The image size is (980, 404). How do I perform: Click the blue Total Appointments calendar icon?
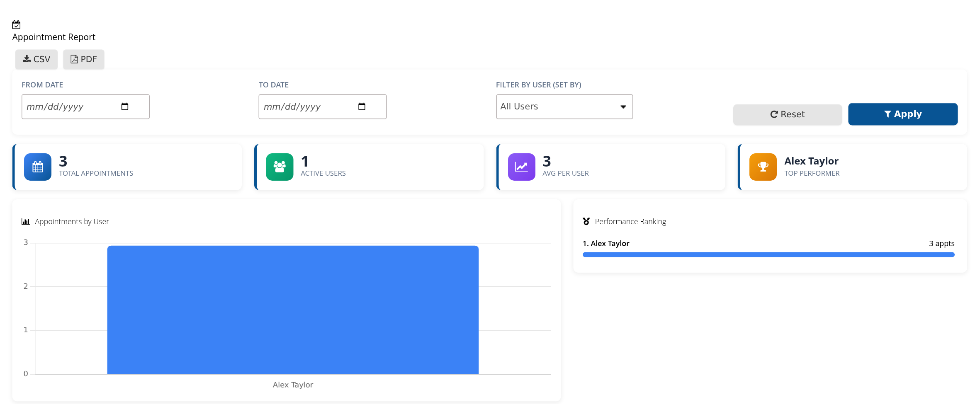[x=38, y=167]
